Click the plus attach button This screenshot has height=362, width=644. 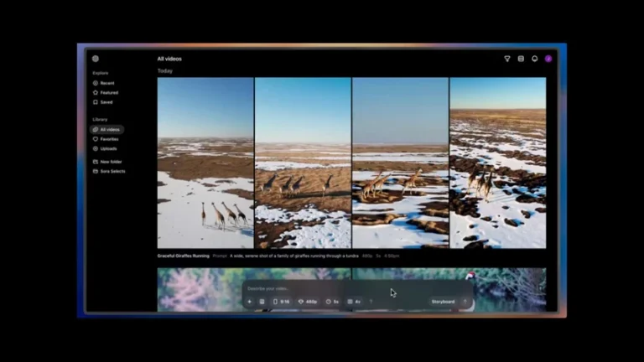[249, 302]
